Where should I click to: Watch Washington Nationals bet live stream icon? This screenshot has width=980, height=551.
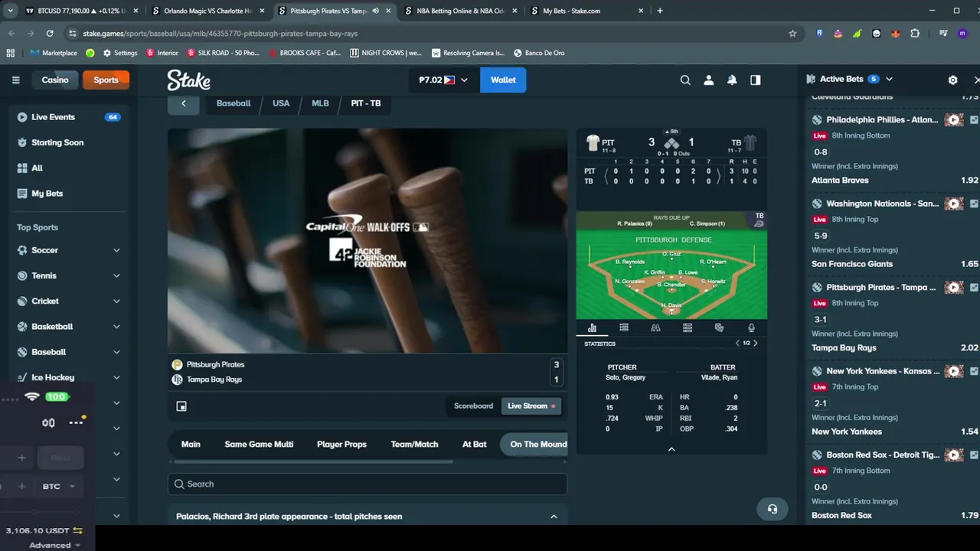(953, 204)
